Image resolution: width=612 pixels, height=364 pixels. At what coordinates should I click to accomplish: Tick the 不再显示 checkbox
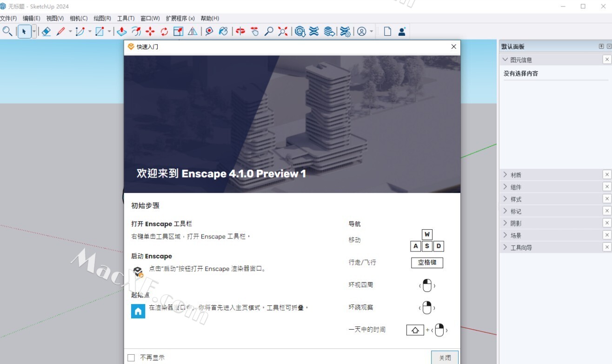[131, 357]
